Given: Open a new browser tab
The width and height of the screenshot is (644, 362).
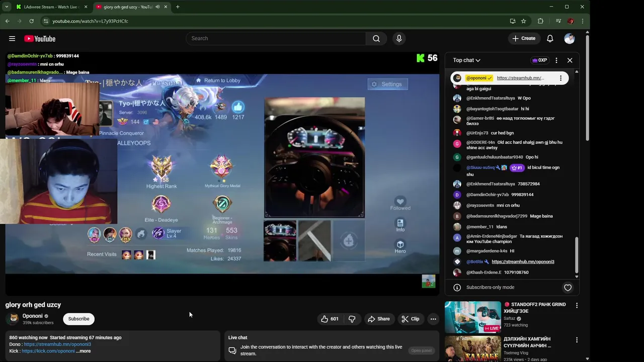Looking at the screenshot, I should pos(178,7).
